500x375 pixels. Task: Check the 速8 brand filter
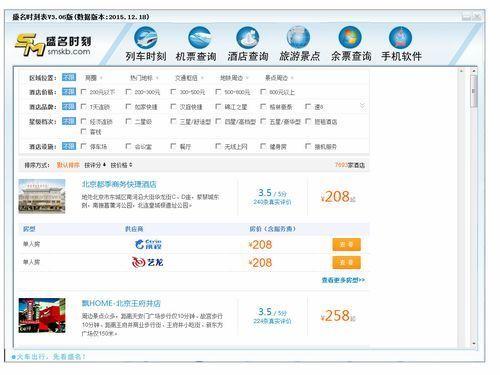point(308,107)
